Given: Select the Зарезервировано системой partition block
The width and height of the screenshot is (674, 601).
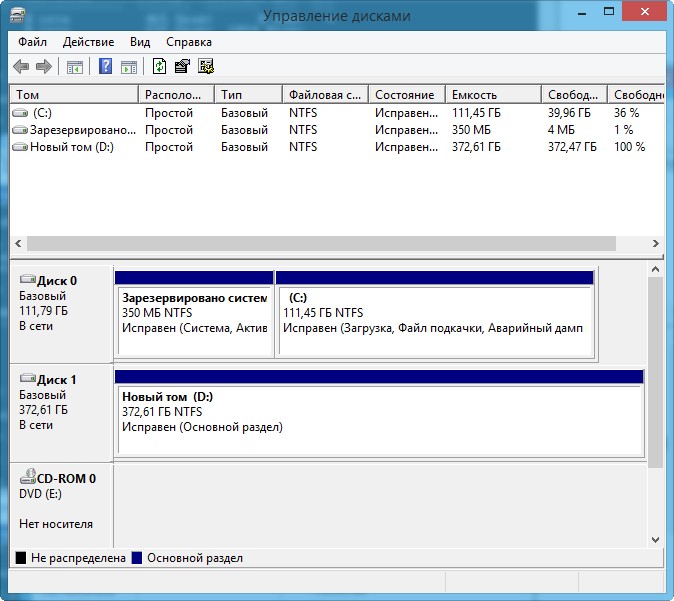Looking at the screenshot, I should [x=195, y=320].
